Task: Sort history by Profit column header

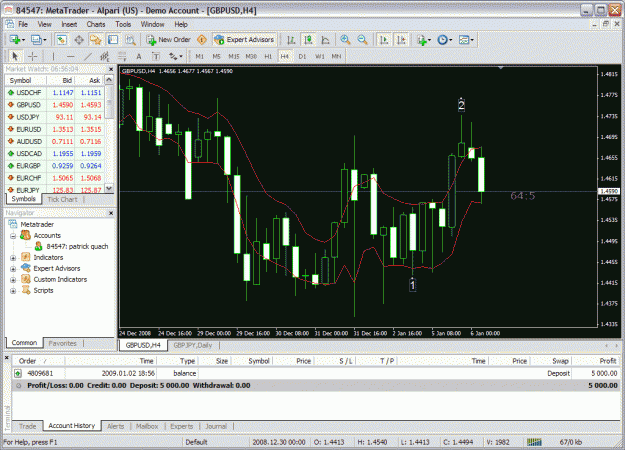Action: point(596,361)
